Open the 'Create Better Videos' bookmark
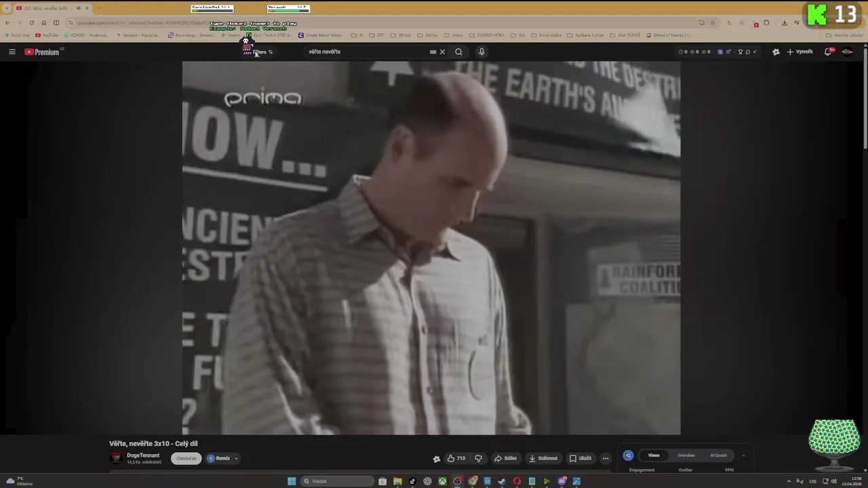Screen dimensions: 868x488 coord(321,35)
